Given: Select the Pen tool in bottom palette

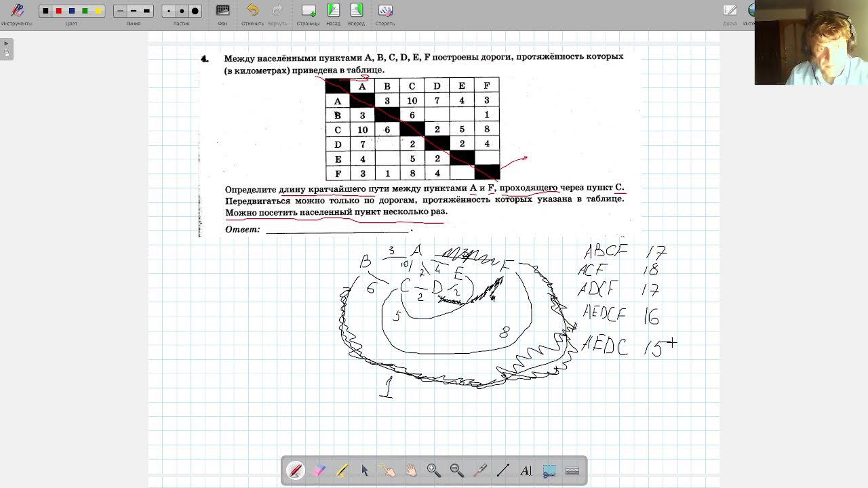Looking at the screenshot, I should coord(296,470).
